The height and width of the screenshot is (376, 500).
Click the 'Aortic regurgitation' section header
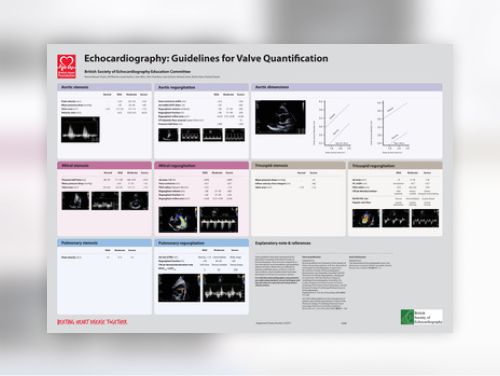pyautogui.click(x=201, y=87)
